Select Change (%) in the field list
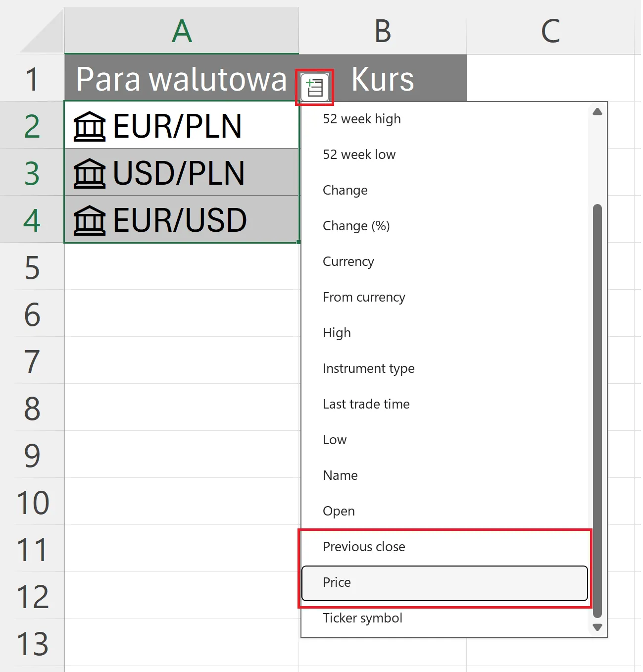 (356, 226)
